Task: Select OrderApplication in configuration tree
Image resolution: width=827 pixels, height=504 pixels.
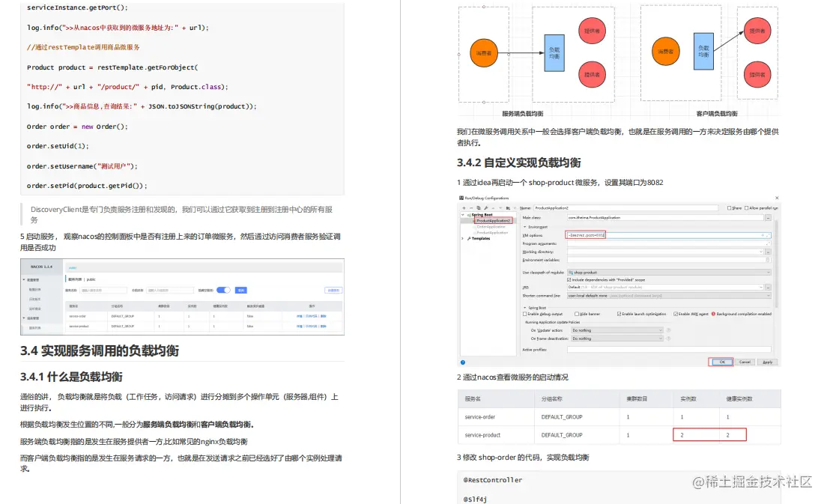Action: coord(491,227)
